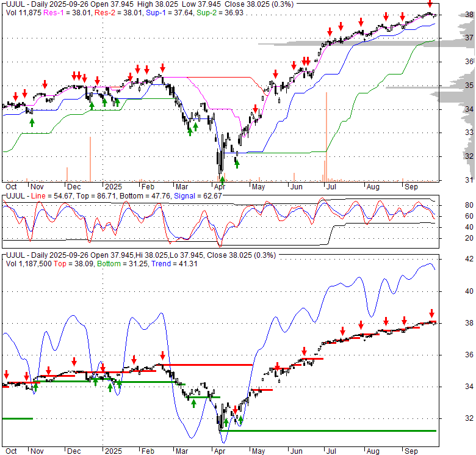Image resolution: width=476 pixels, height=455 pixels.
Task: Click the 60 level on oscillator axis
Action: pos(469,216)
